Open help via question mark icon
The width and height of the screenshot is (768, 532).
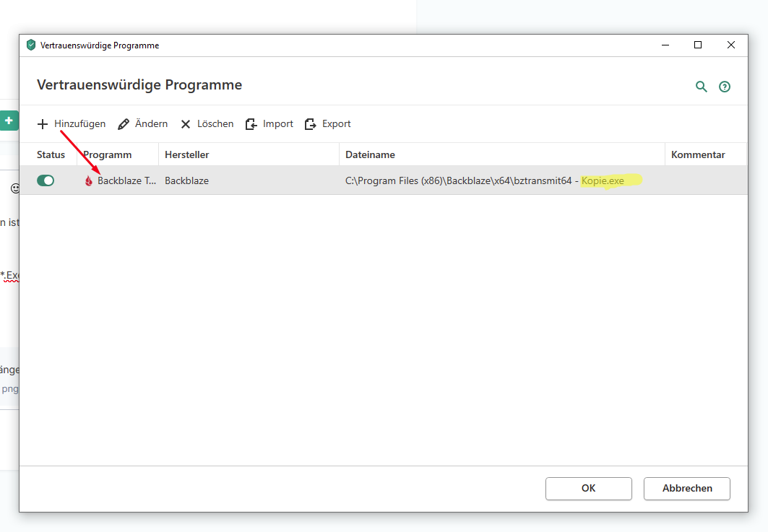pyautogui.click(x=725, y=87)
